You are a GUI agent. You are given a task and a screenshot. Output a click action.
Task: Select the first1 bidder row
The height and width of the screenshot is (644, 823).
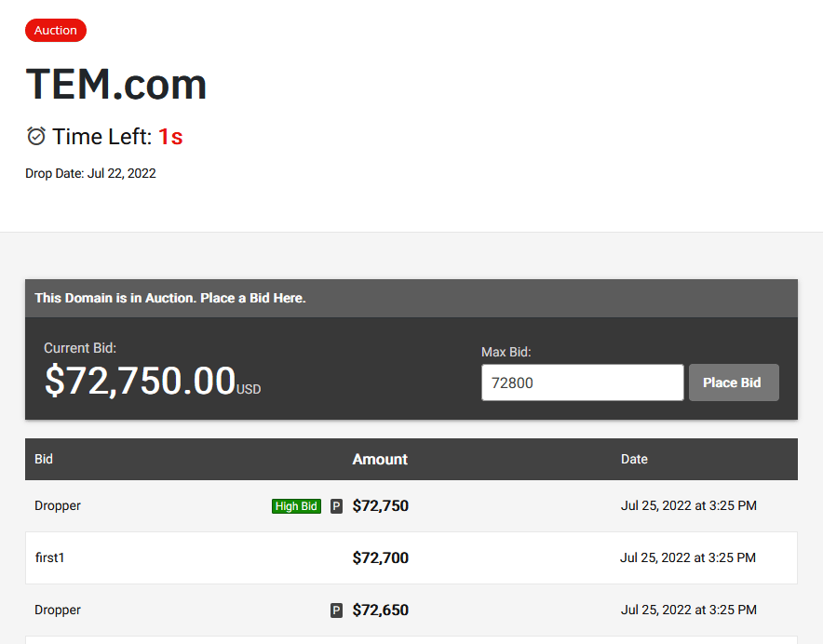point(411,558)
